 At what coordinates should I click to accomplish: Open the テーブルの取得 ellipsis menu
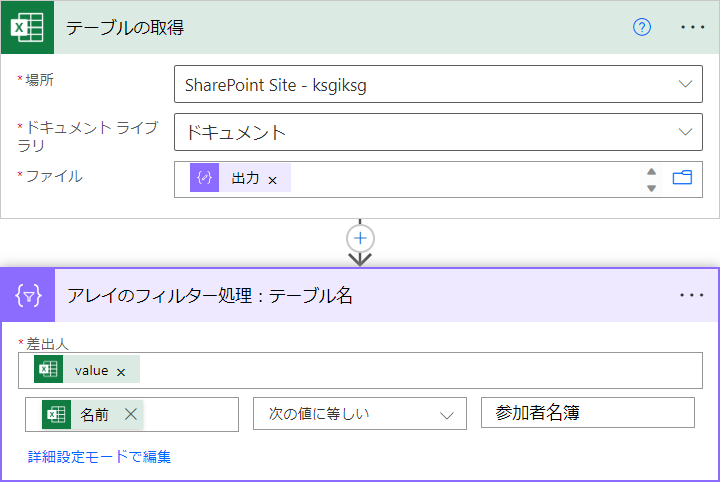click(692, 27)
